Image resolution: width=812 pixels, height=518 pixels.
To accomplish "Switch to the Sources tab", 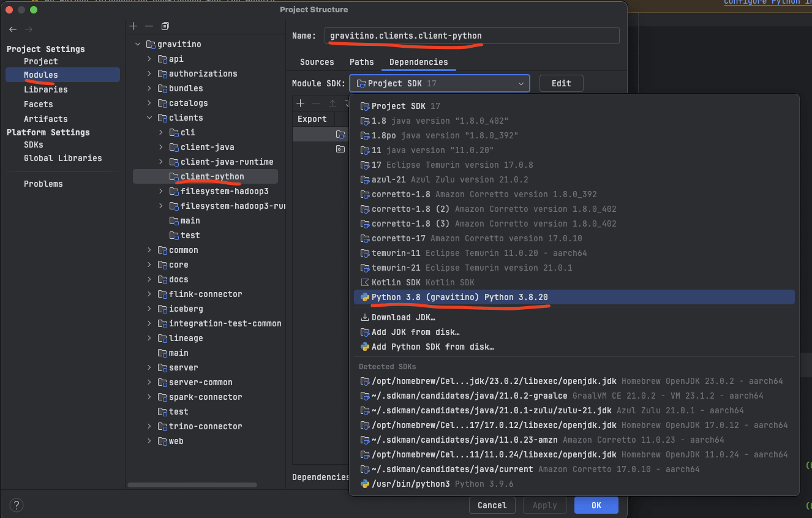I will tap(317, 62).
